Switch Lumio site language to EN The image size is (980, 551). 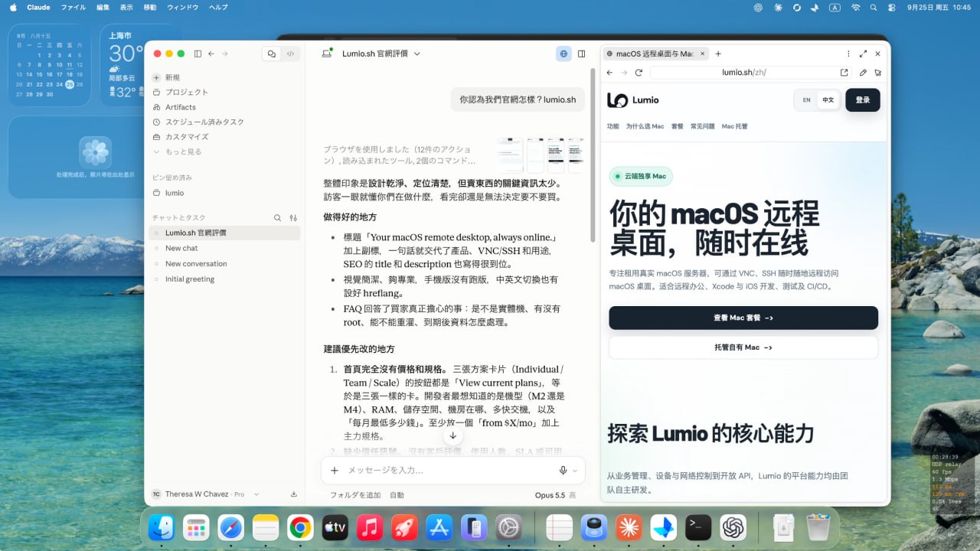point(806,100)
